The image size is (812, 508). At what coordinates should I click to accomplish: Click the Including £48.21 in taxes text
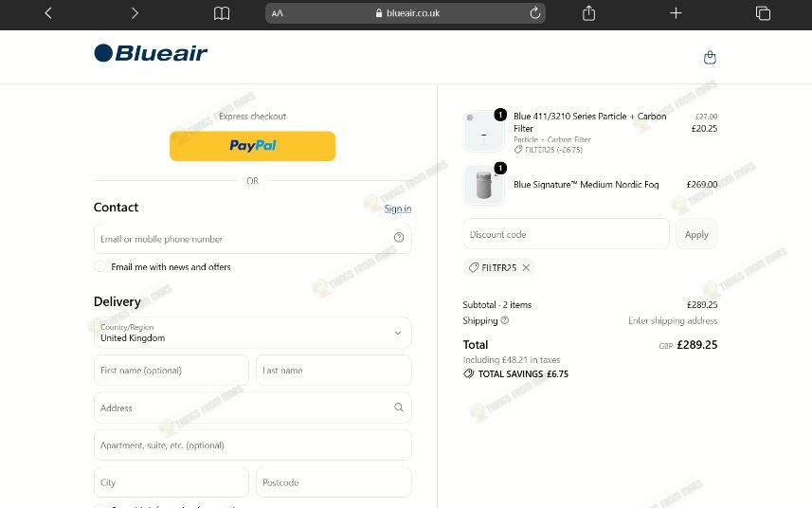pyautogui.click(x=512, y=359)
